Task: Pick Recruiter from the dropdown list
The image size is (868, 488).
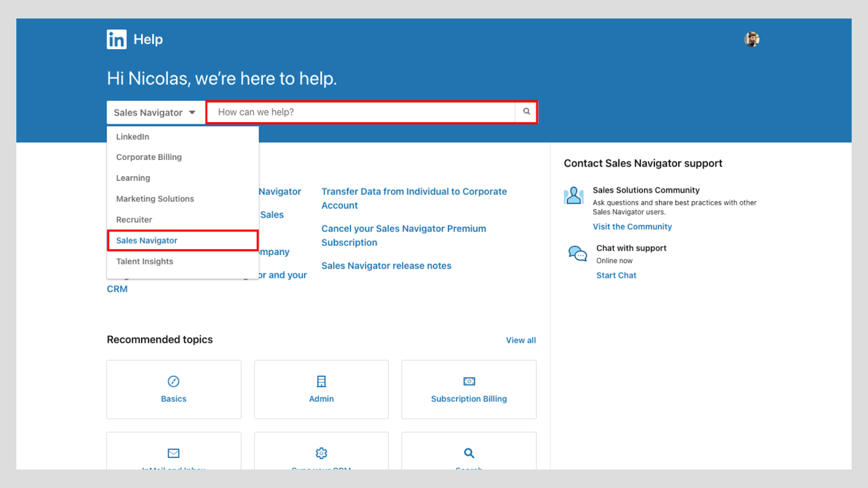Action: 183,220
